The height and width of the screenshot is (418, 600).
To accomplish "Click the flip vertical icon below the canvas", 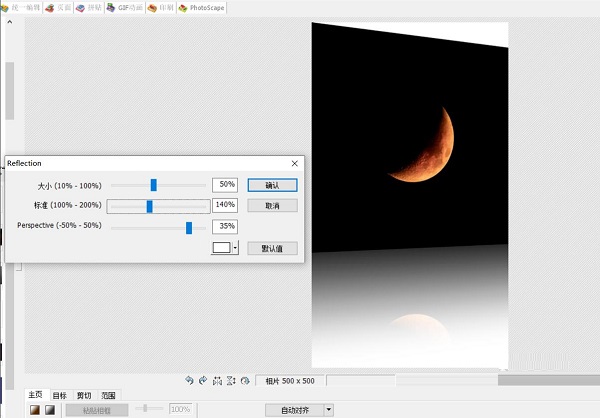I will coord(231,380).
